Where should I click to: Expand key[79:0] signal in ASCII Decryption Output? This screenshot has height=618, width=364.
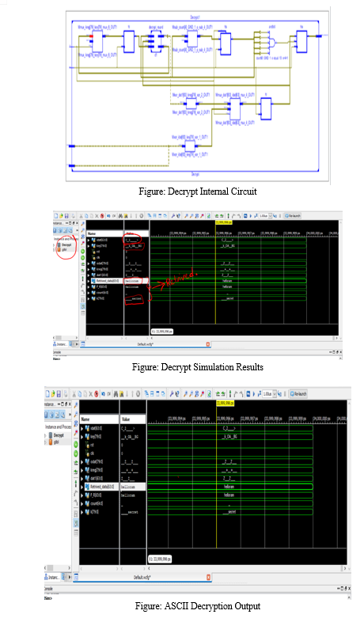(x=82, y=437)
